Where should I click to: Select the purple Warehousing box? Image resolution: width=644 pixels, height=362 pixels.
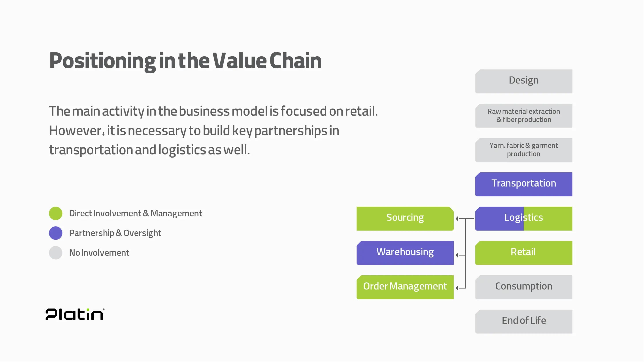click(405, 253)
